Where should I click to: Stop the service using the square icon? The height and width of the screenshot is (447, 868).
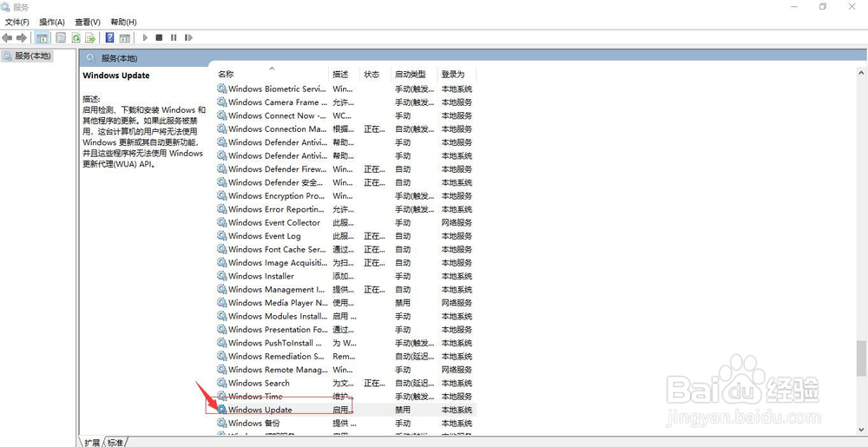pos(159,37)
